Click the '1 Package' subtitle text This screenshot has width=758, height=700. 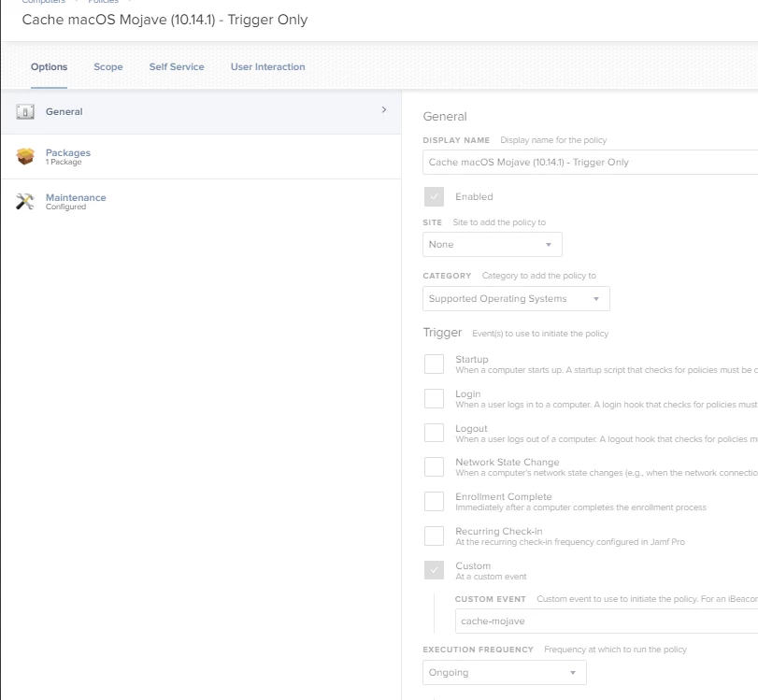(x=64, y=162)
